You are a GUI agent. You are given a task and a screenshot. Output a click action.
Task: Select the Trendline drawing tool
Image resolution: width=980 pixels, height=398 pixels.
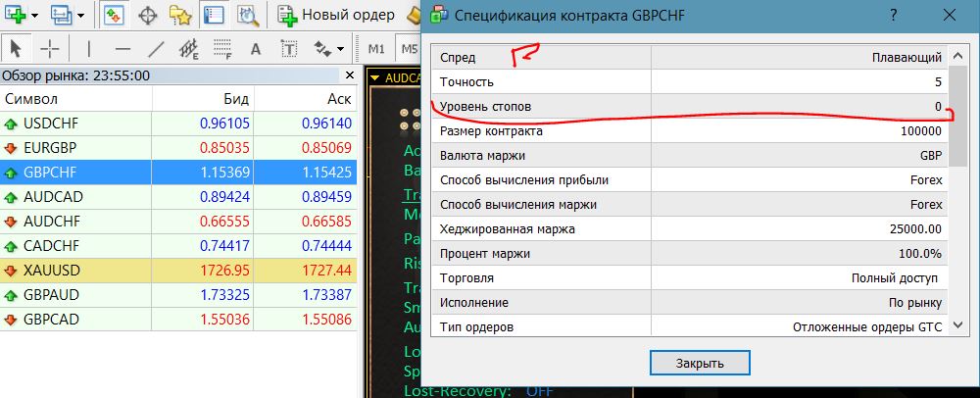coord(156,49)
